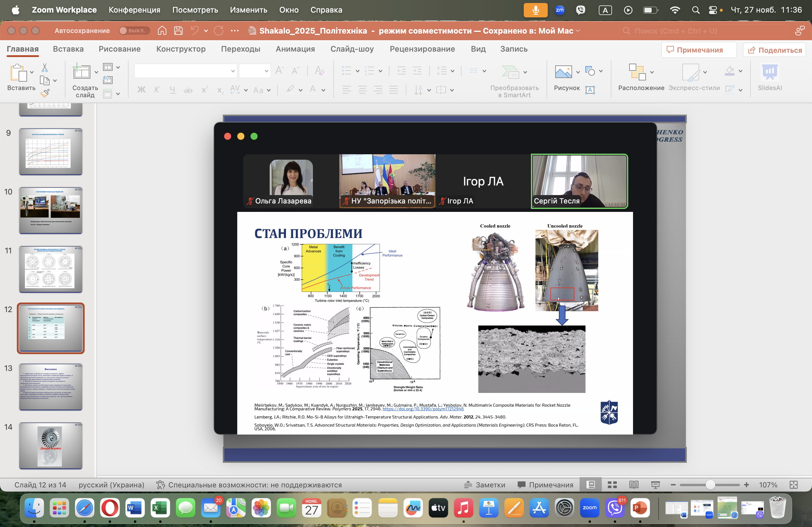
Task: Toggle Заметки pane in status bar
Action: [484, 484]
